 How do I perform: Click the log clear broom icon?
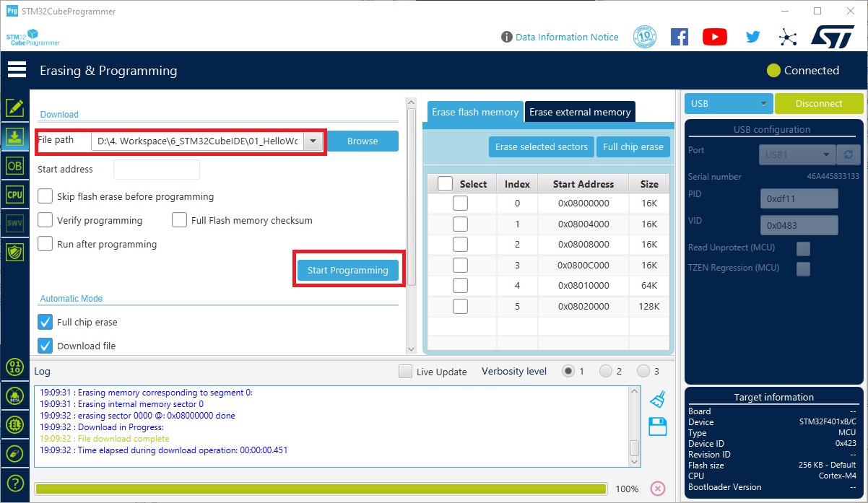657,399
